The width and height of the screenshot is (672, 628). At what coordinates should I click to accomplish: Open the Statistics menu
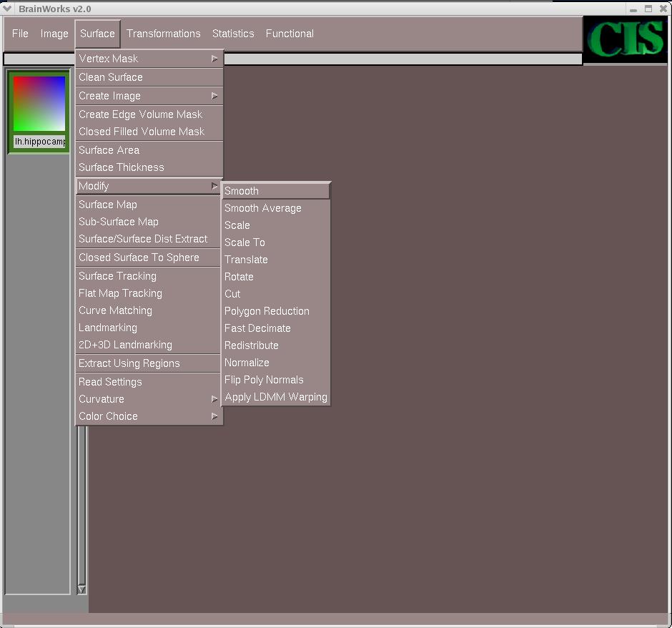(233, 34)
